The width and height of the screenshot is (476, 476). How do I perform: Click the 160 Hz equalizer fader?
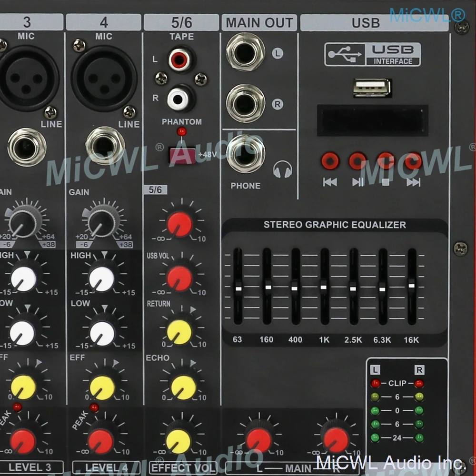pyautogui.click(x=268, y=287)
